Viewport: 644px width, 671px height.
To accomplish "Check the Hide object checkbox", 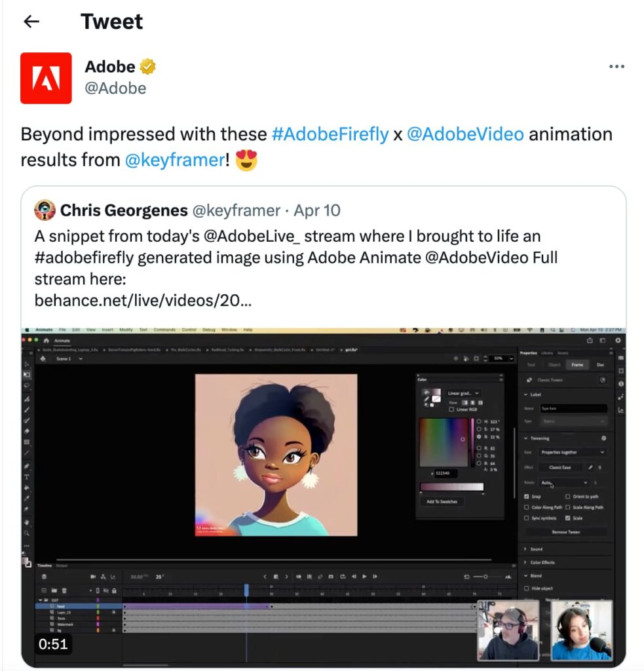I will coord(527,588).
